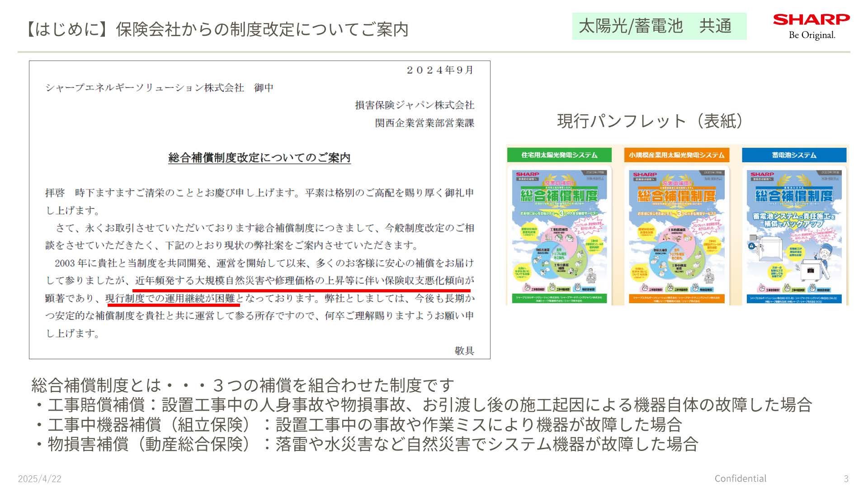Click the orange 小規模産業用太陽光発電システム header

[677, 155]
